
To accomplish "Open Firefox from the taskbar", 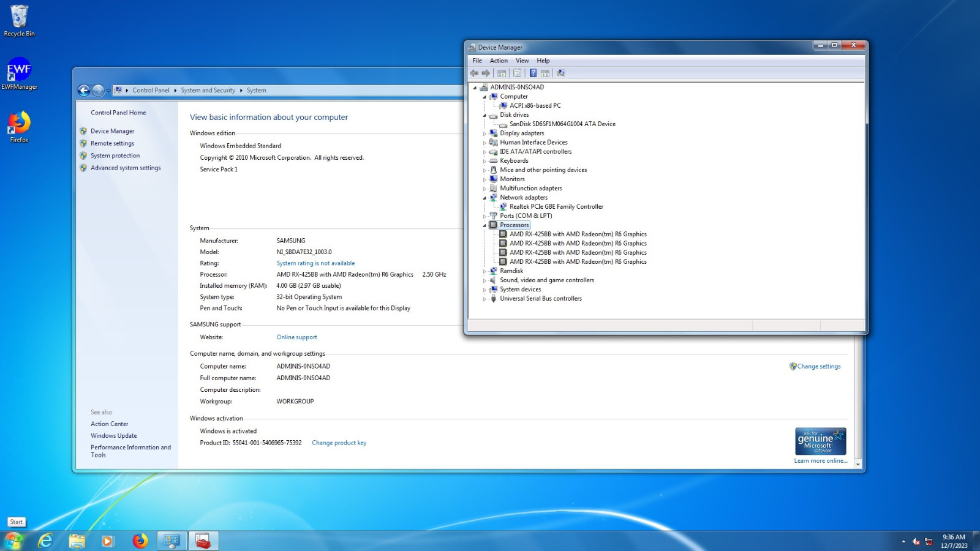I will click(140, 541).
